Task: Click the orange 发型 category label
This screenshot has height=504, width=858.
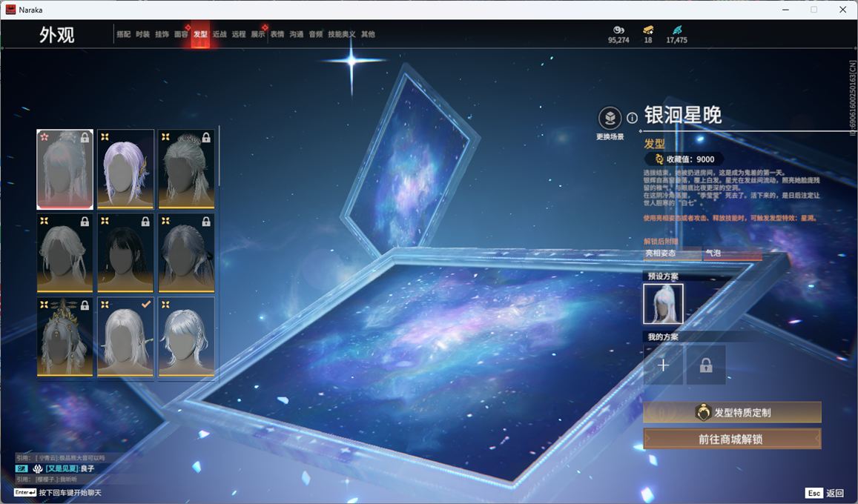Action: (x=654, y=144)
